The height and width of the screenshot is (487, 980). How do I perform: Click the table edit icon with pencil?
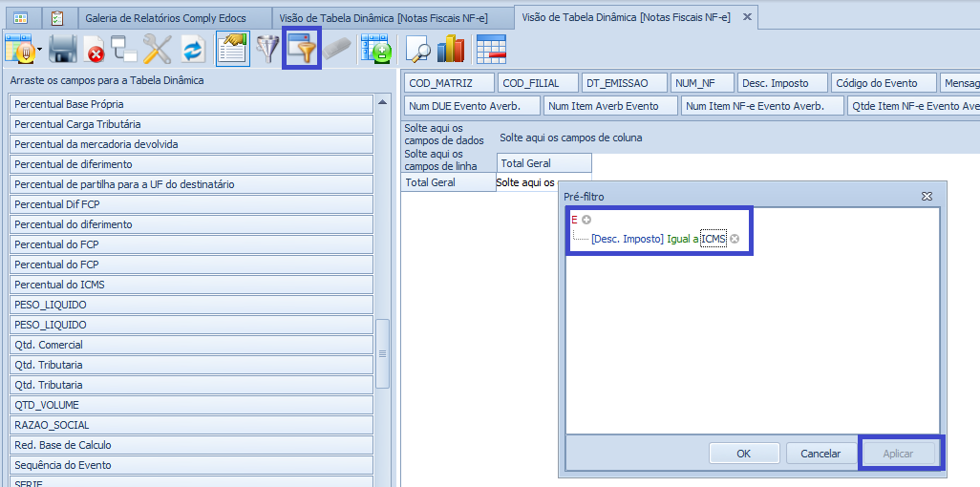(20, 49)
